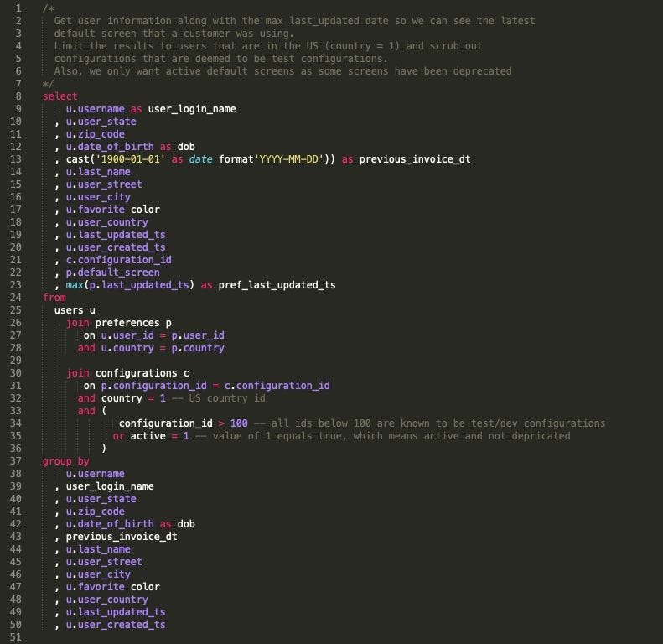Click line number 29 in the gutter
663x644 pixels.
pos(16,361)
